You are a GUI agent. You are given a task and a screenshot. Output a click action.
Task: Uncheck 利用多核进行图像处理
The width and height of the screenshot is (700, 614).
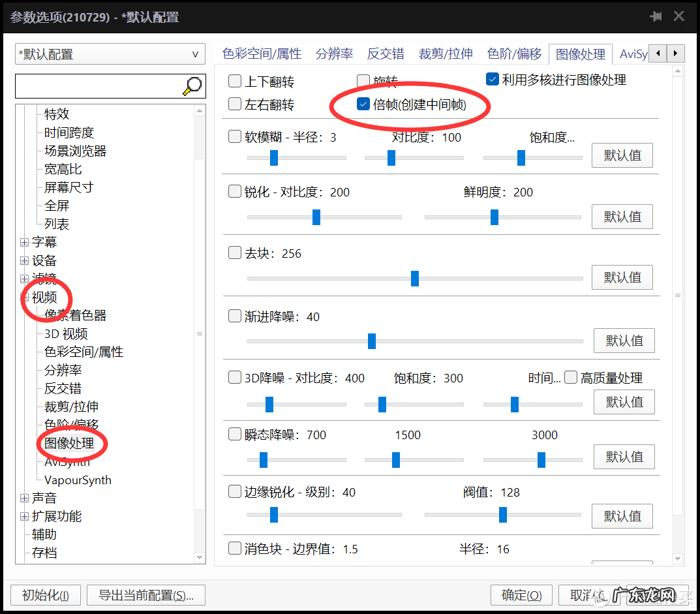pos(492,80)
